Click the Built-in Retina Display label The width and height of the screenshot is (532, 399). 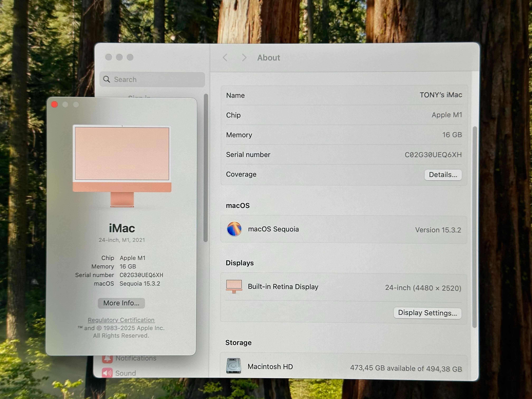283,286
